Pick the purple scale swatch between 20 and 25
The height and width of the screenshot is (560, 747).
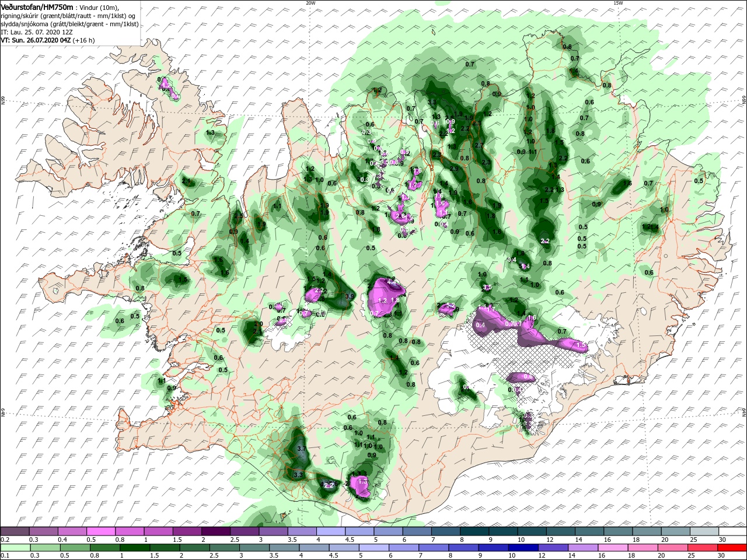point(675,531)
